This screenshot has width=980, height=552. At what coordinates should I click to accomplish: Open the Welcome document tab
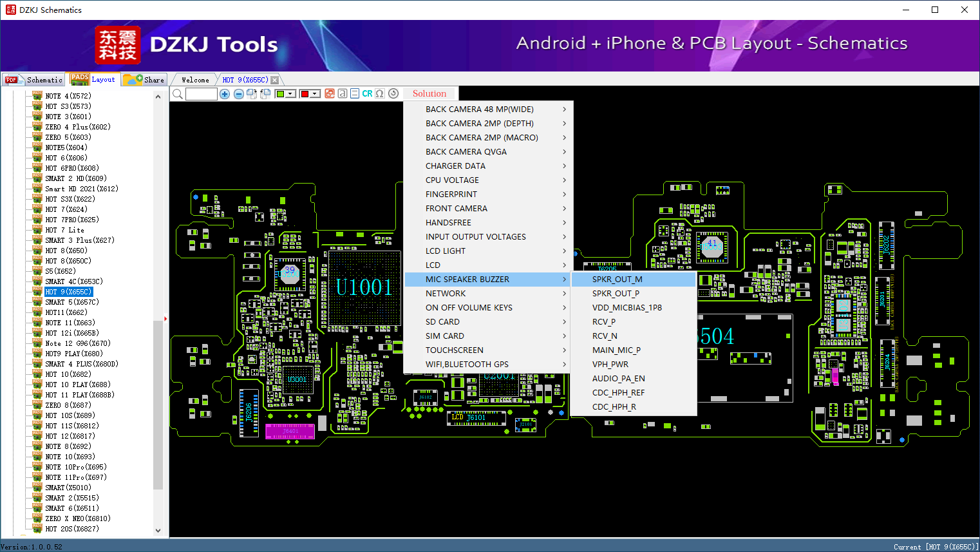[x=195, y=80]
